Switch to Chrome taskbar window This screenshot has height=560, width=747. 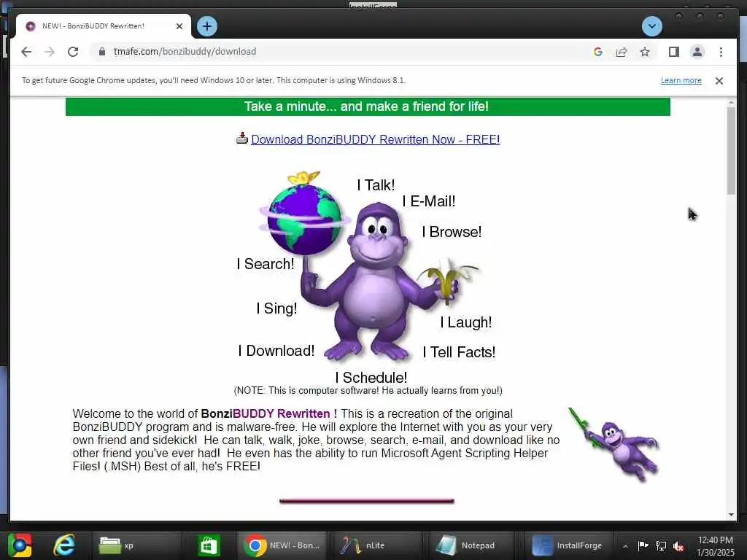coord(282,545)
